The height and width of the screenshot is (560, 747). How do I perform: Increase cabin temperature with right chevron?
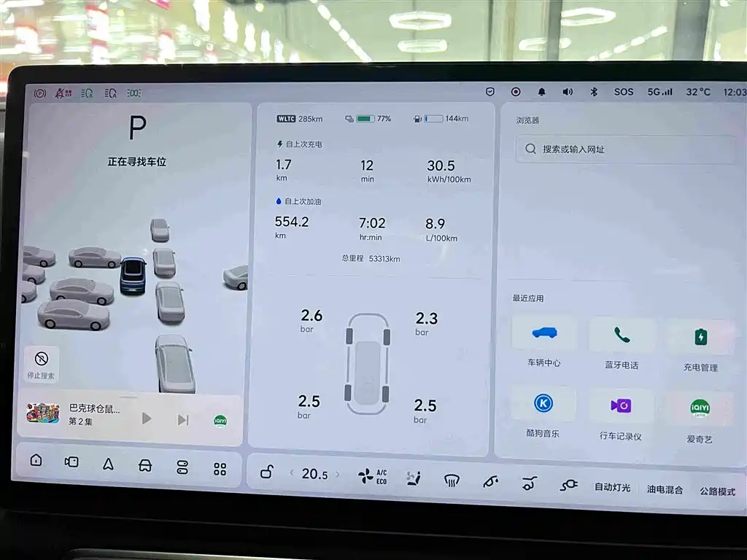pyautogui.click(x=338, y=474)
